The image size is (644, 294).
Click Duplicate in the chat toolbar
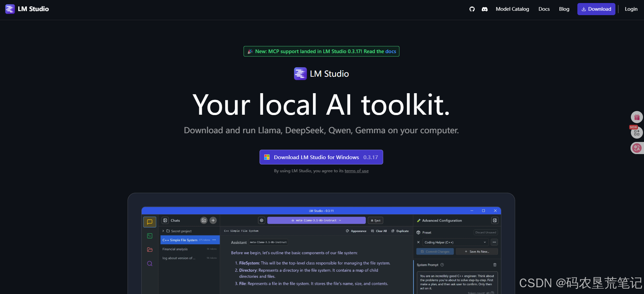coord(400,231)
